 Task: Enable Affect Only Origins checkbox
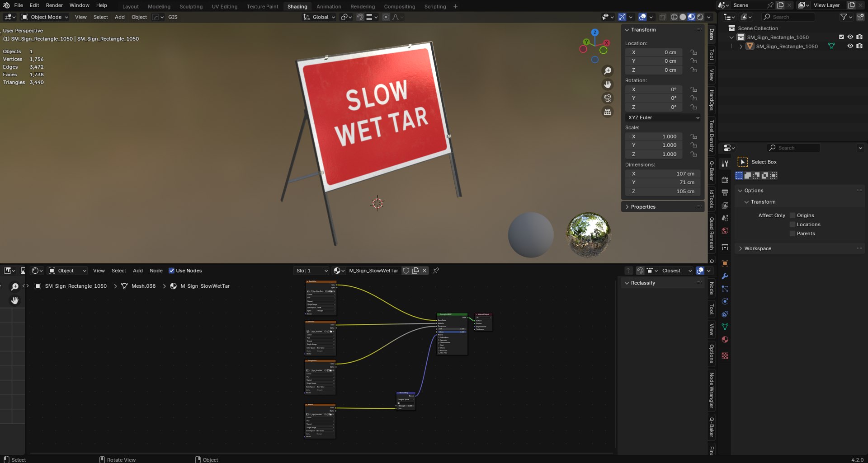[792, 215]
